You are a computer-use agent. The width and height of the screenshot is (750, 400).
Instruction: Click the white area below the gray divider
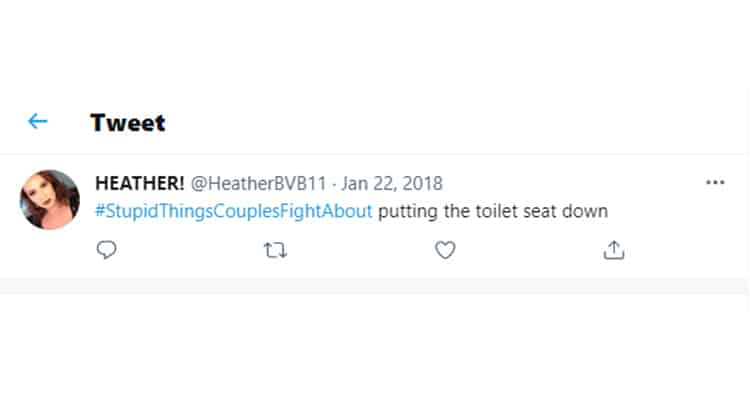click(375, 345)
